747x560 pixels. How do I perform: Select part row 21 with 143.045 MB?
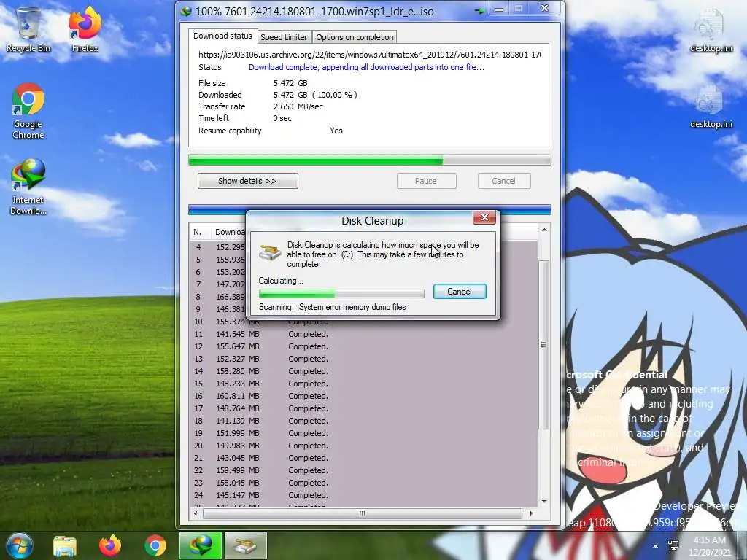coord(363,458)
